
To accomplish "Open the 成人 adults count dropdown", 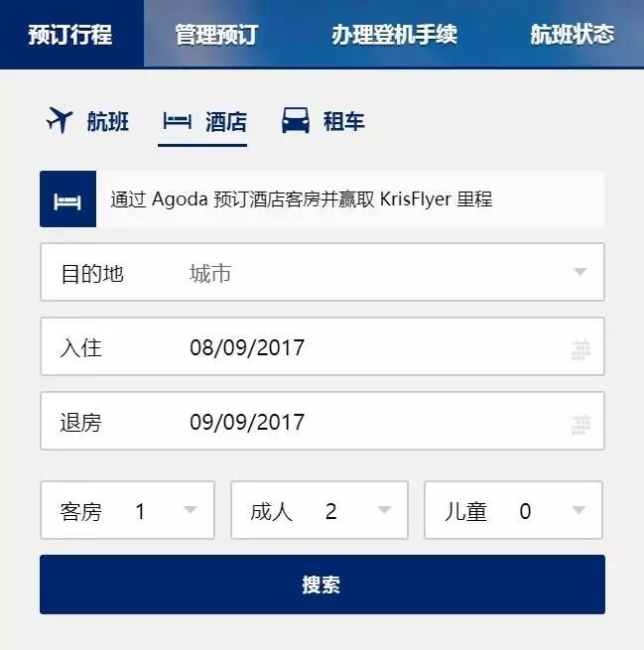I will coord(320,510).
